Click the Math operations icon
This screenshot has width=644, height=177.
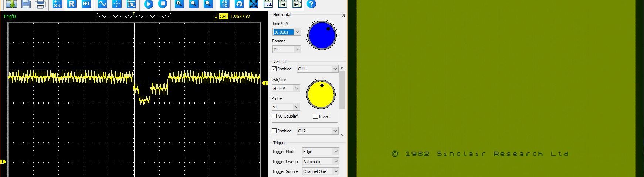pos(57,4)
